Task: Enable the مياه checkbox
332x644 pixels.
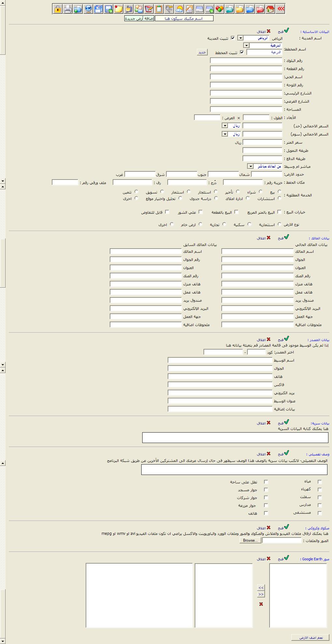Action: [x=320, y=481]
